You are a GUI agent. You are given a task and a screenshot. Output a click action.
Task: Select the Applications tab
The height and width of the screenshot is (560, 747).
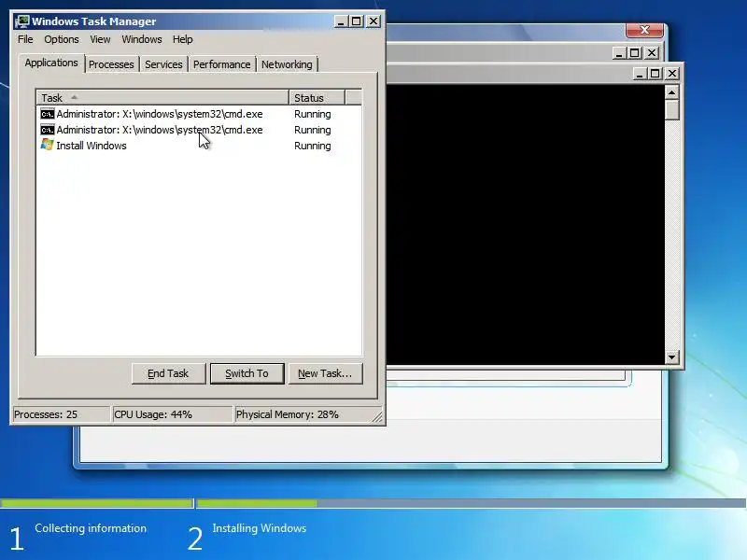click(x=51, y=63)
